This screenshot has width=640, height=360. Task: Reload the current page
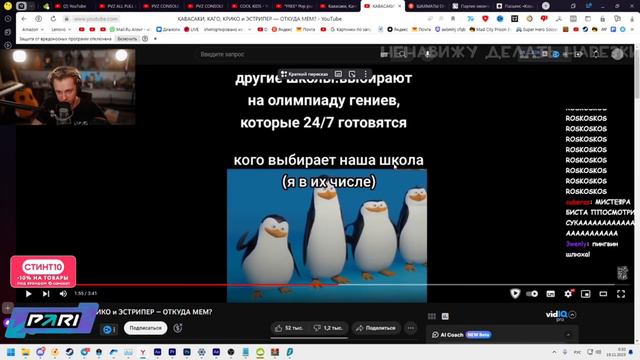(x=53, y=19)
